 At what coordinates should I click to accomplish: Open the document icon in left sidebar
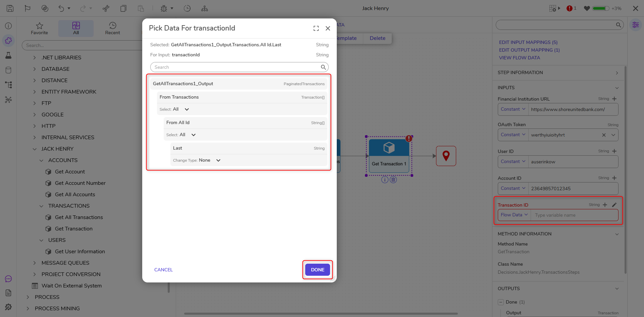click(8, 293)
